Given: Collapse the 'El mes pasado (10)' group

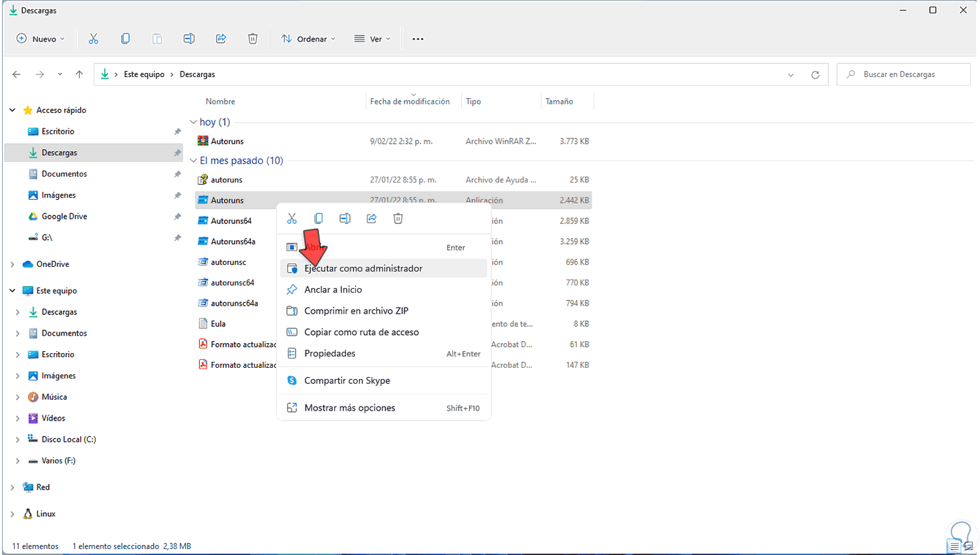Looking at the screenshot, I should pos(193,160).
